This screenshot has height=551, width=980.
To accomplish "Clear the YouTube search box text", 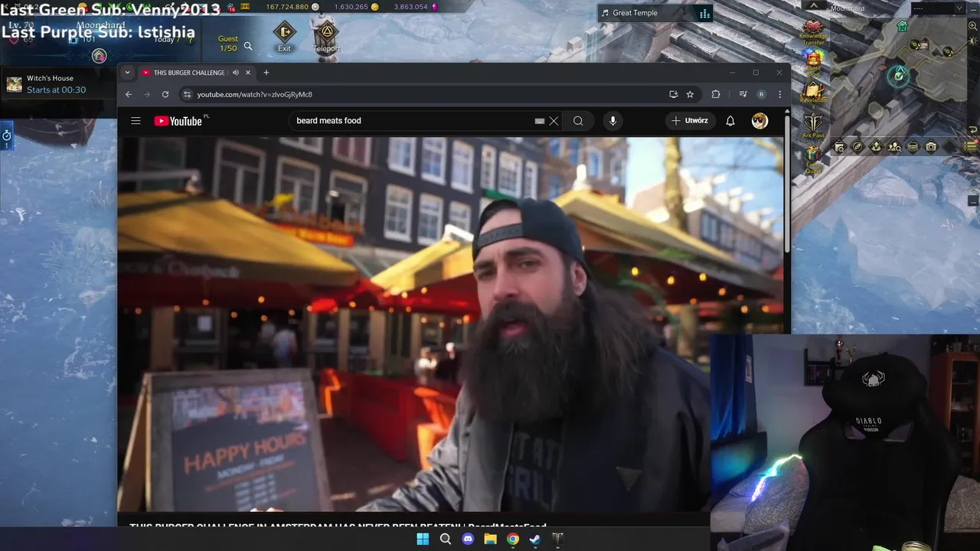I will click(x=554, y=121).
